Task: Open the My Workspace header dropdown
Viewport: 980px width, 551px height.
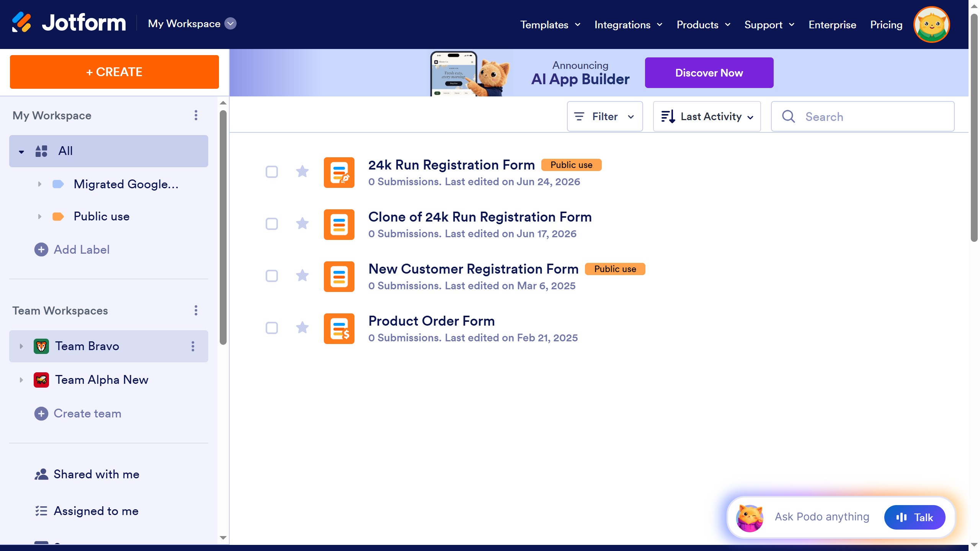Action: click(x=192, y=24)
